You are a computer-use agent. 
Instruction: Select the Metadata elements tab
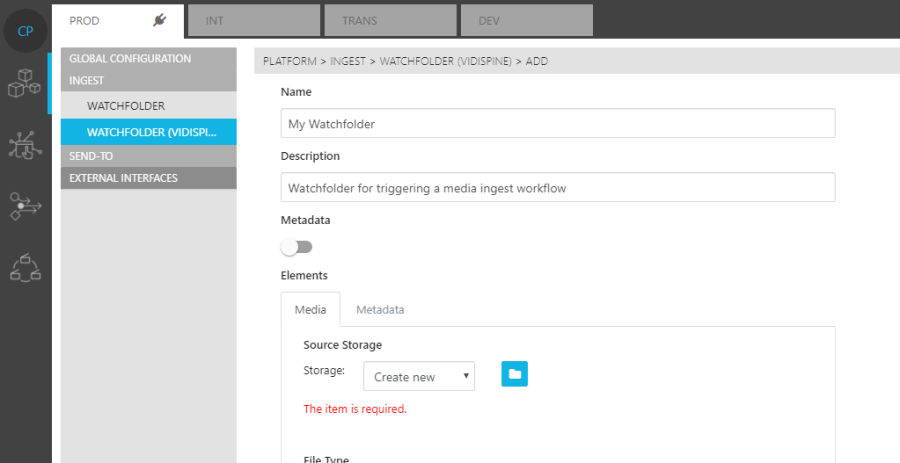tap(380, 310)
